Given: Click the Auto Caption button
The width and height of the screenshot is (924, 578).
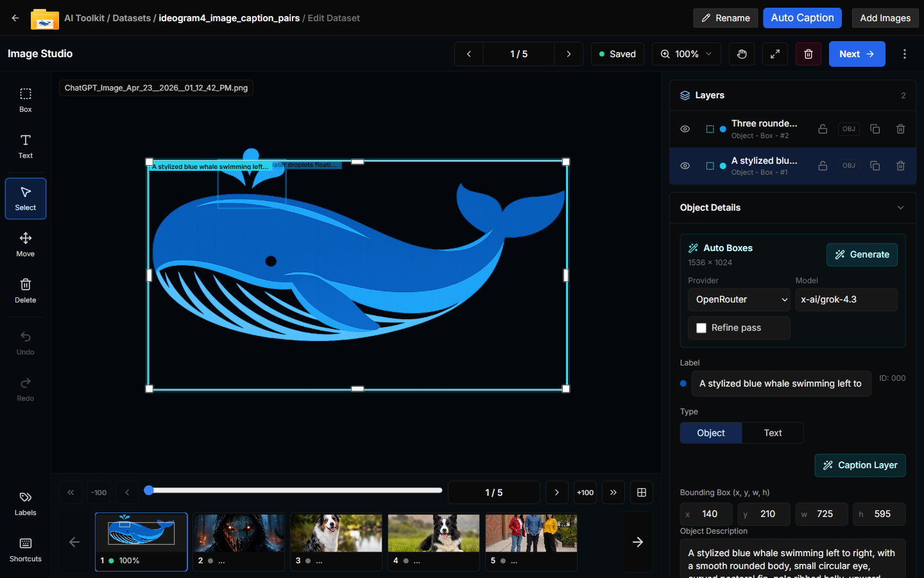Looking at the screenshot, I should coord(803,18).
